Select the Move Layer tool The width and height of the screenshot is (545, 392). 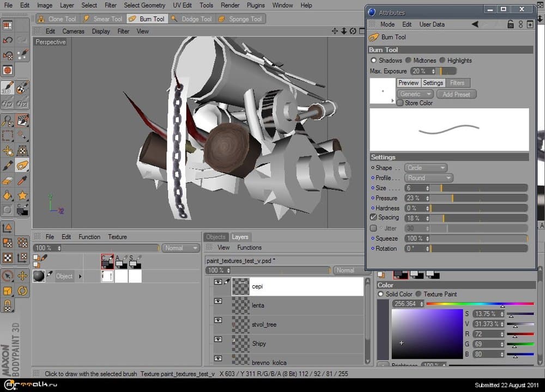tap(8, 151)
